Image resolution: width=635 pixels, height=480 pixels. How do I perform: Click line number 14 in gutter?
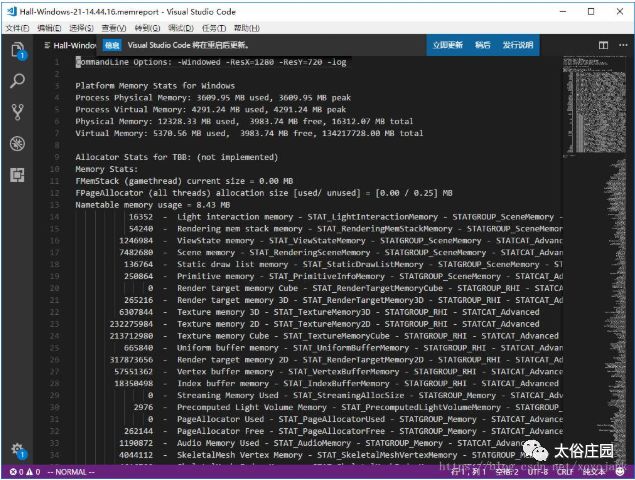click(x=55, y=217)
